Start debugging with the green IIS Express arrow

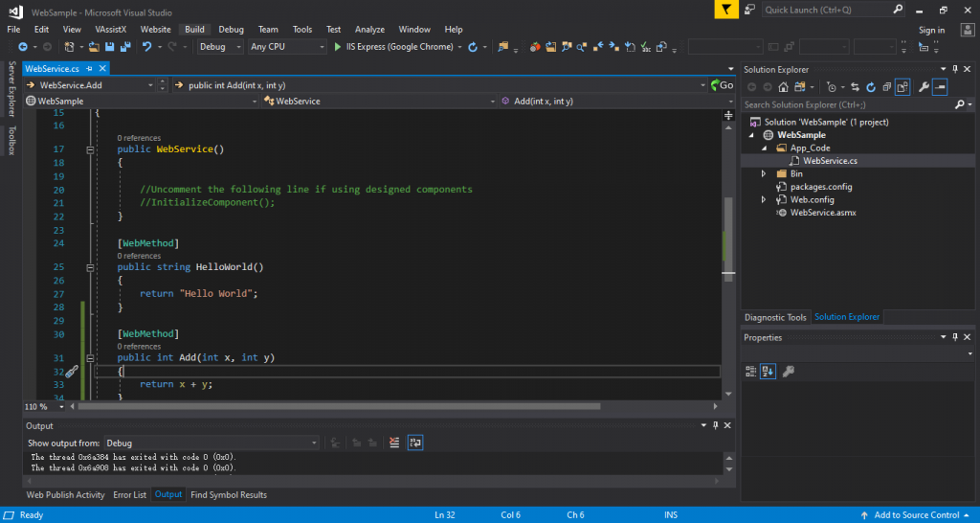[338, 46]
